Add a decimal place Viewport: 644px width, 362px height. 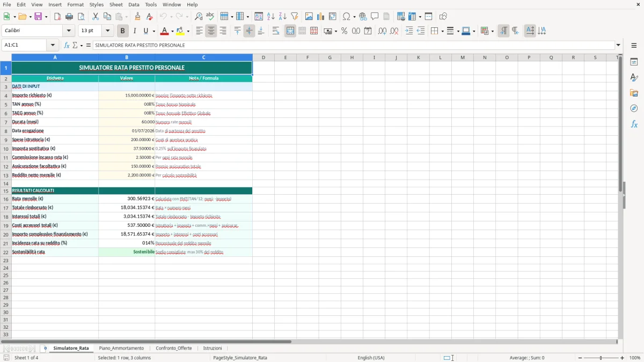click(382, 31)
